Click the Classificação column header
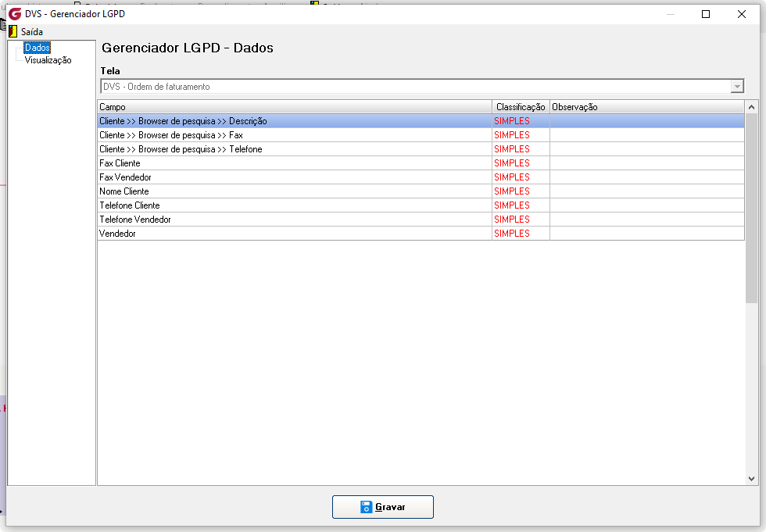This screenshot has width=766, height=532. tap(521, 107)
